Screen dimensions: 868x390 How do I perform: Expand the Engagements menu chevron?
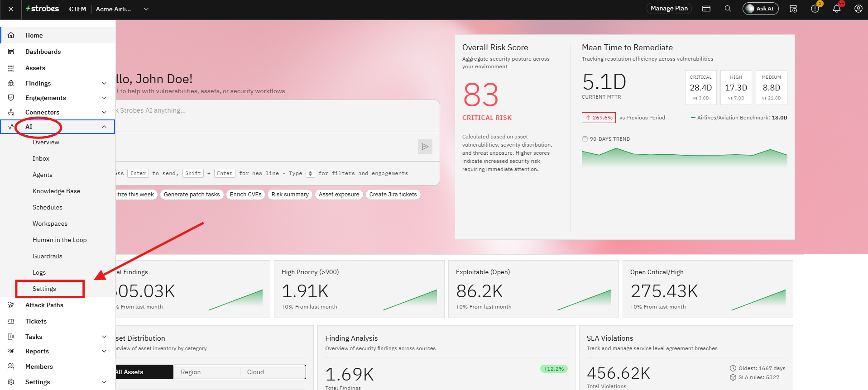point(104,98)
